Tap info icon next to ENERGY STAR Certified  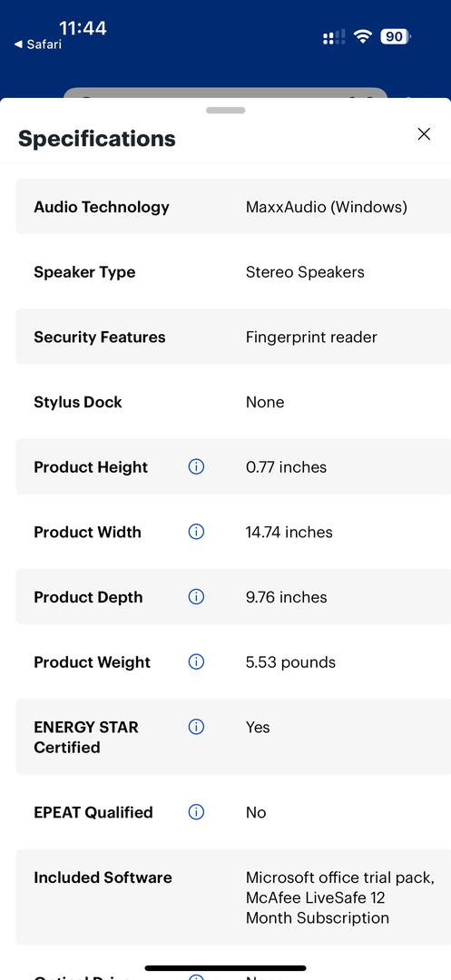pyautogui.click(x=196, y=727)
